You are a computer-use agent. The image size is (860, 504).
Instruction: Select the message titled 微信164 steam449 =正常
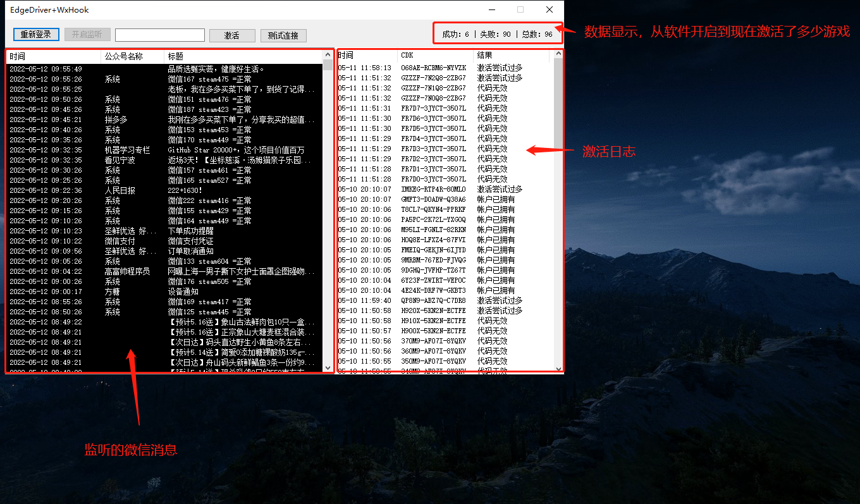coord(164,221)
